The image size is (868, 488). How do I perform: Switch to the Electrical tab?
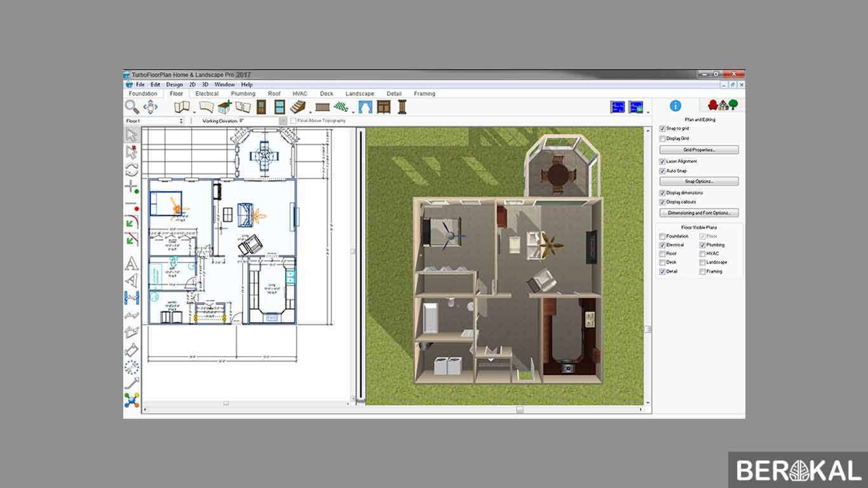[x=207, y=93]
